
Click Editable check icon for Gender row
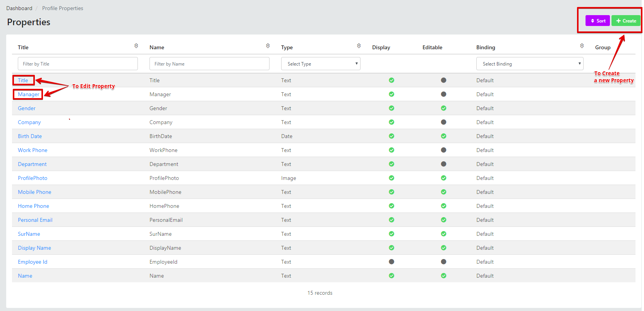tap(443, 108)
